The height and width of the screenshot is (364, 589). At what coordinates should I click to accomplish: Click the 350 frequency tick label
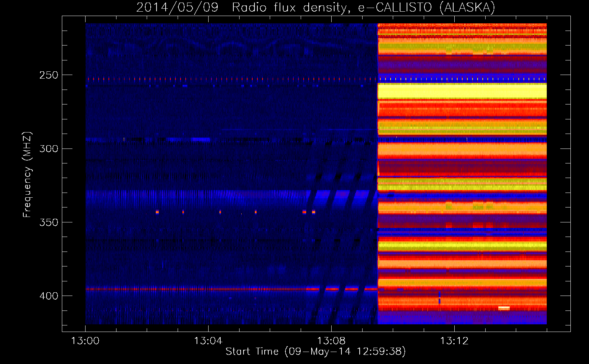tap(49, 222)
